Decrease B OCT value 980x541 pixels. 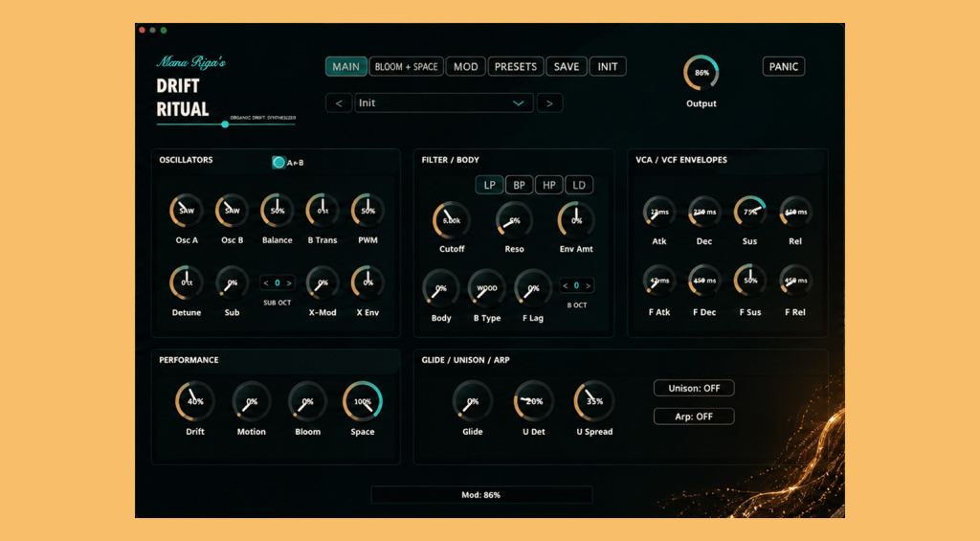[x=565, y=286]
